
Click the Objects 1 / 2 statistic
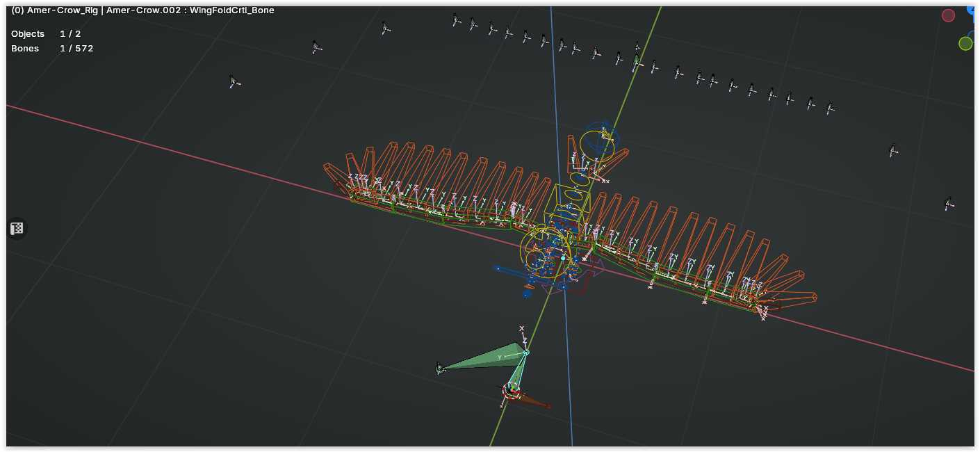tap(46, 34)
